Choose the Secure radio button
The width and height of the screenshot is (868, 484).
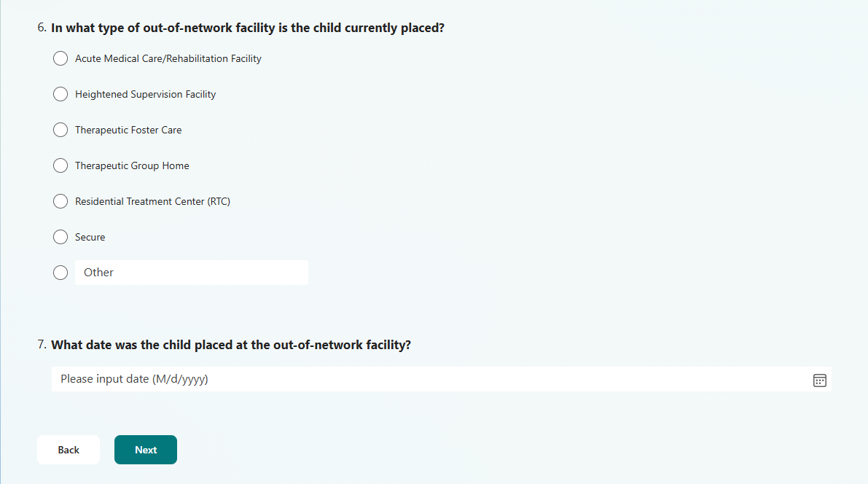(61, 237)
